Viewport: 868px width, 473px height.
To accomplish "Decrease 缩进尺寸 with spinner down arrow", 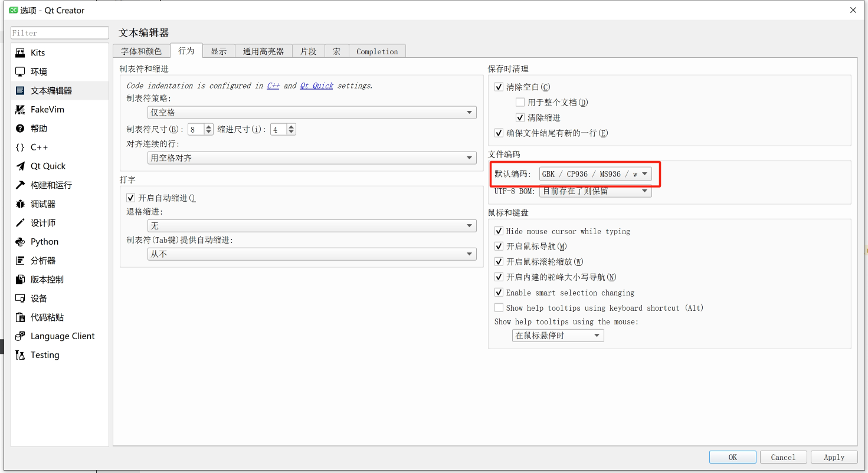I will click(x=291, y=132).
